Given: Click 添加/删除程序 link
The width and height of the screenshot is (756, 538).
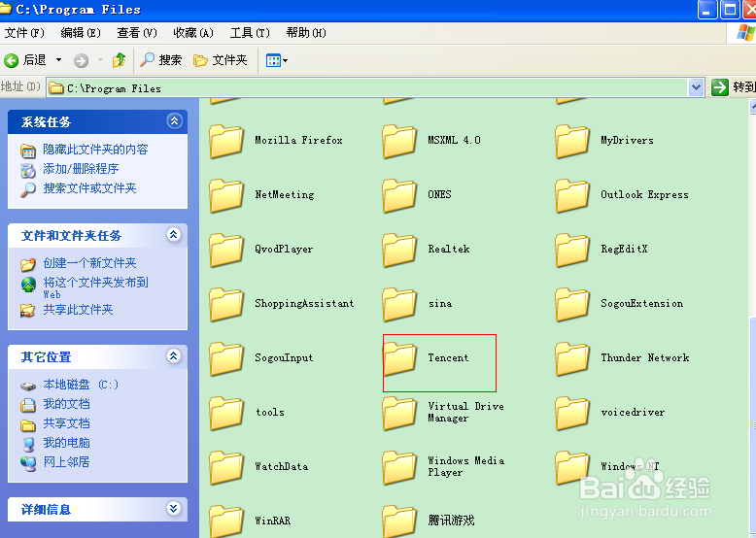Looking at the screenshot, I should pos(81,169).
